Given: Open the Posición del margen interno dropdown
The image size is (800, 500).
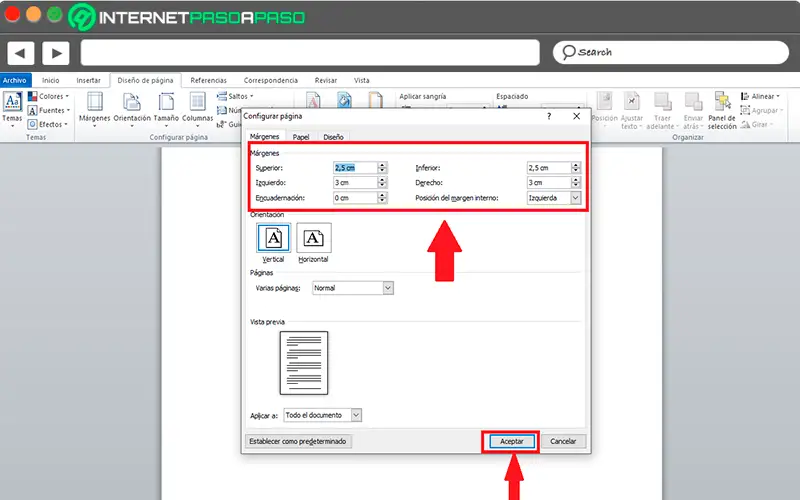Looking at the screenshot, I should 554,197.
